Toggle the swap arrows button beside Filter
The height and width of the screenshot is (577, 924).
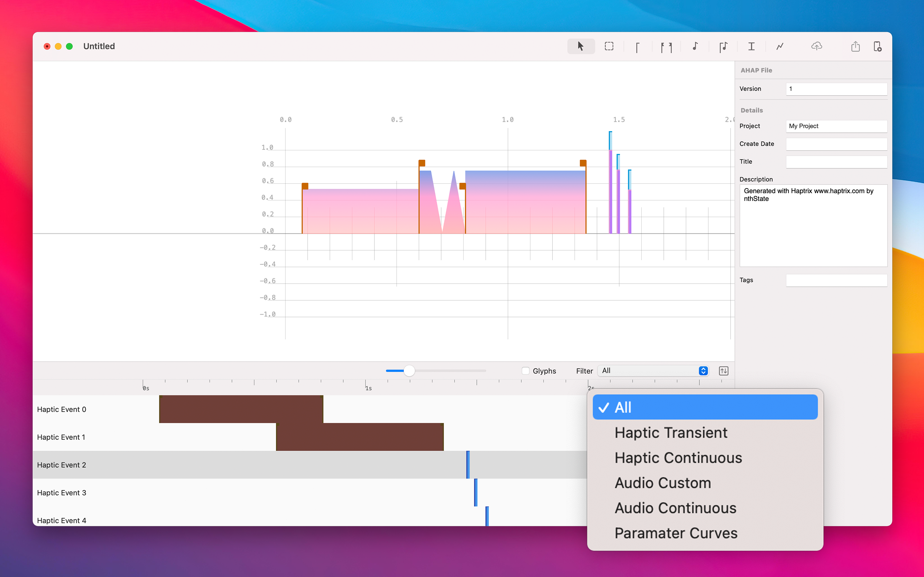click(x=723, y=371)
